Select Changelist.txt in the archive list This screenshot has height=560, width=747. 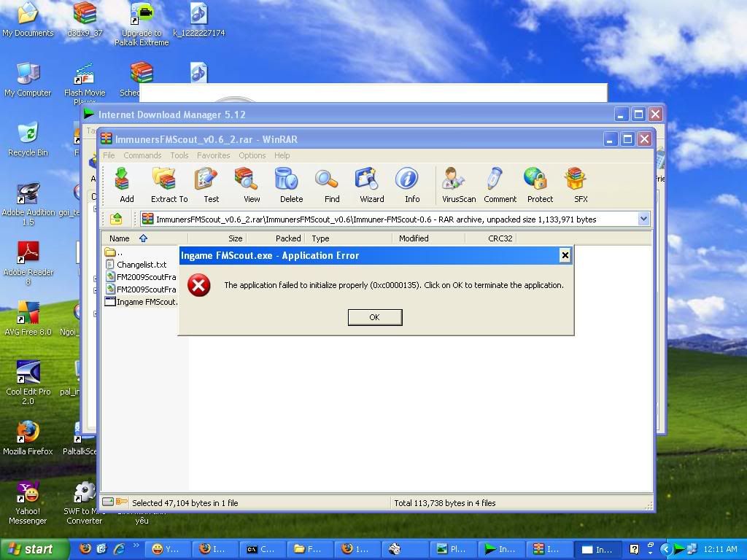coord(136,265)
